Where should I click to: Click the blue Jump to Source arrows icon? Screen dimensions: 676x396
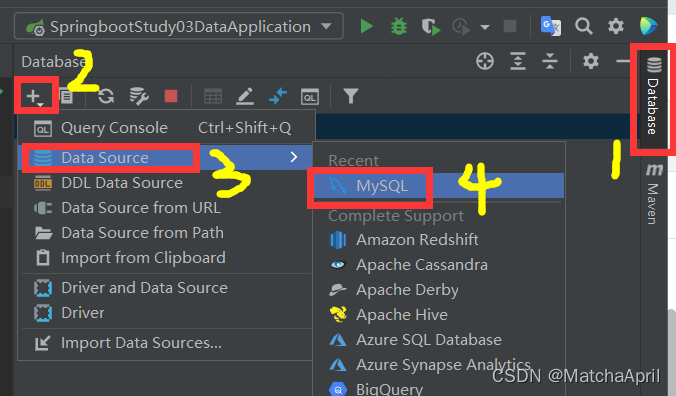(x=278, y=96)
